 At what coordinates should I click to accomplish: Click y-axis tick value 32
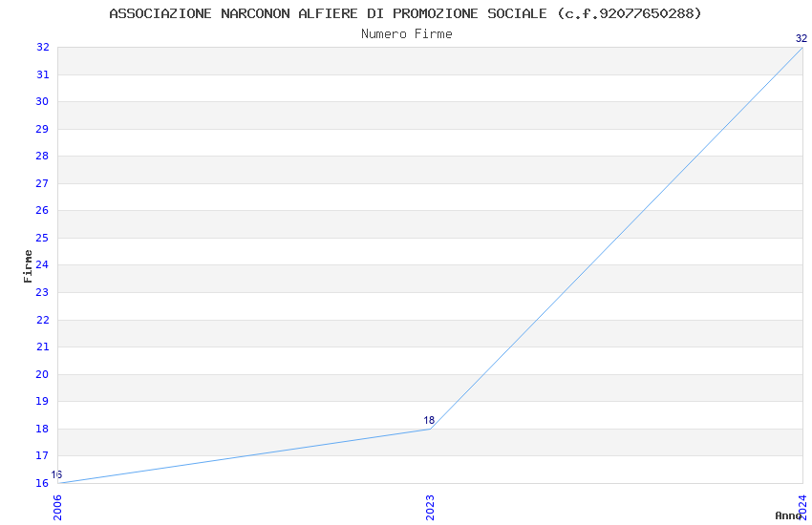42,47
